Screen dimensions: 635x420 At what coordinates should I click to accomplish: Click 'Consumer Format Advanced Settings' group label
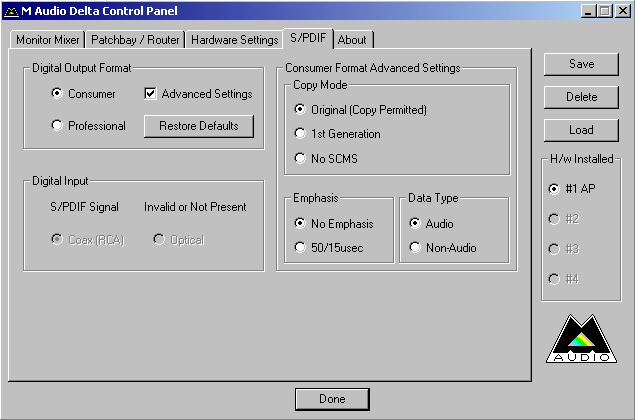tap(373, 68)
